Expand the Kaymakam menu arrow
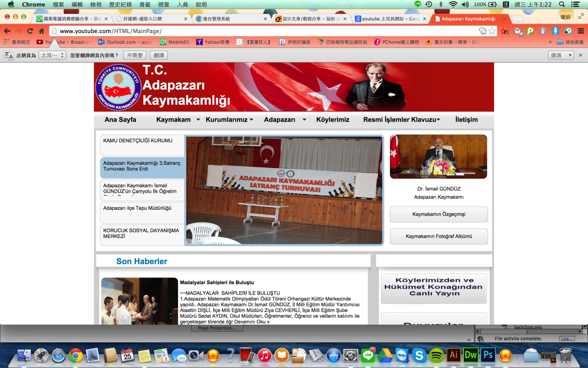 198,120
